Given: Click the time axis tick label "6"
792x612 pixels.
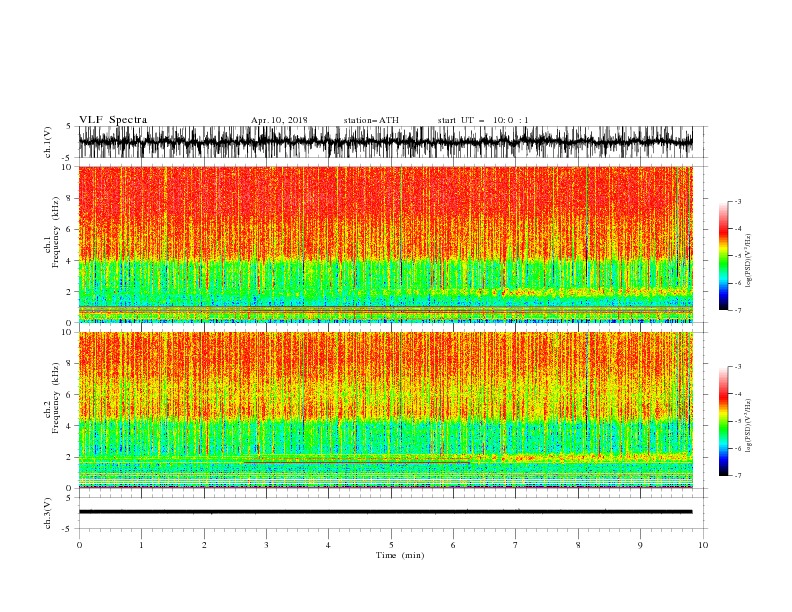Looking at the screenshot, I should 453,545.
